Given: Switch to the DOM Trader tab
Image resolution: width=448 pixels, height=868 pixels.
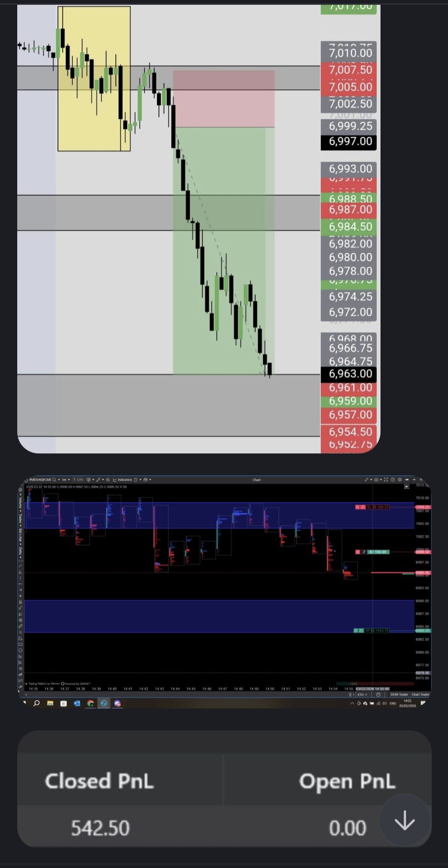Looking at the screenshot, I should tap(399, 694).
